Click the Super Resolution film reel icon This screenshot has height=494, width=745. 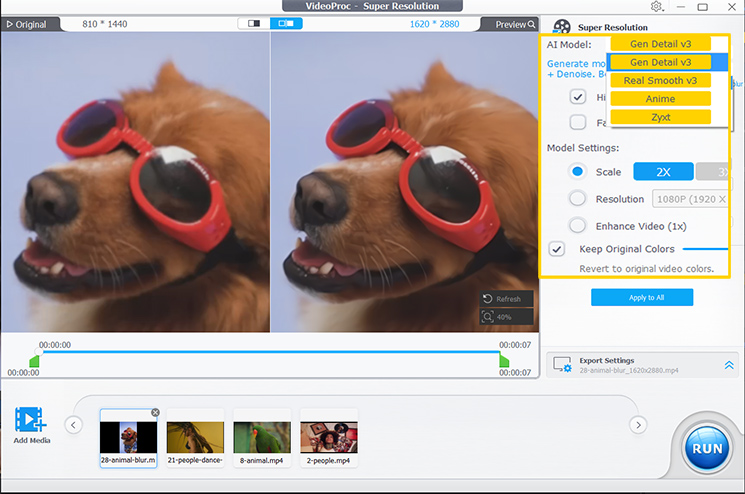coord(562,27)
